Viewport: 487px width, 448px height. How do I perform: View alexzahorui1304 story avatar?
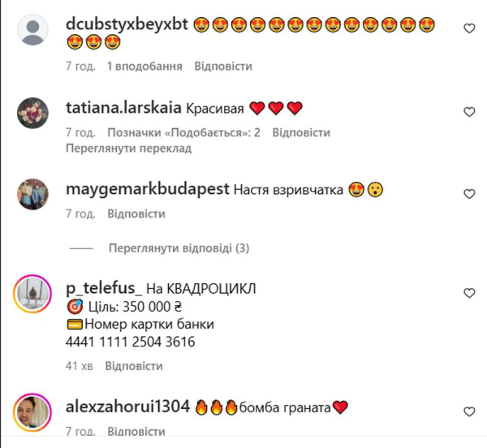coord(32,412)
